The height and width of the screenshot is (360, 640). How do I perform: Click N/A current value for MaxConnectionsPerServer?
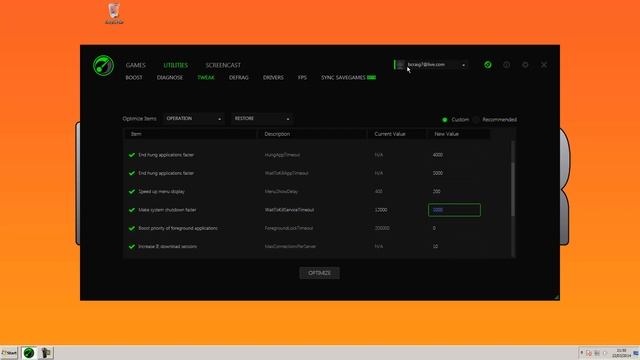pos(379,247)
